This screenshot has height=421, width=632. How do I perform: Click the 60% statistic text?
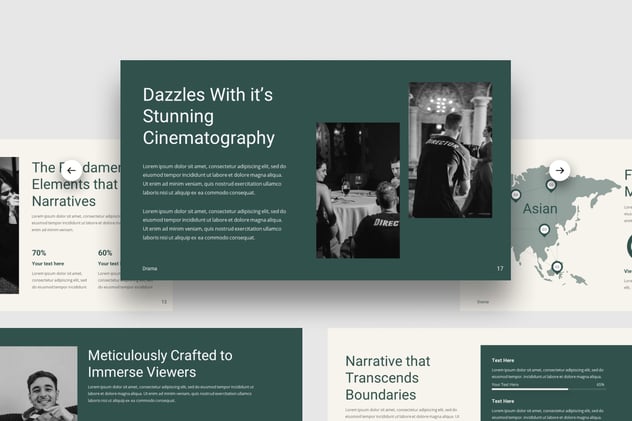(105, 253)
